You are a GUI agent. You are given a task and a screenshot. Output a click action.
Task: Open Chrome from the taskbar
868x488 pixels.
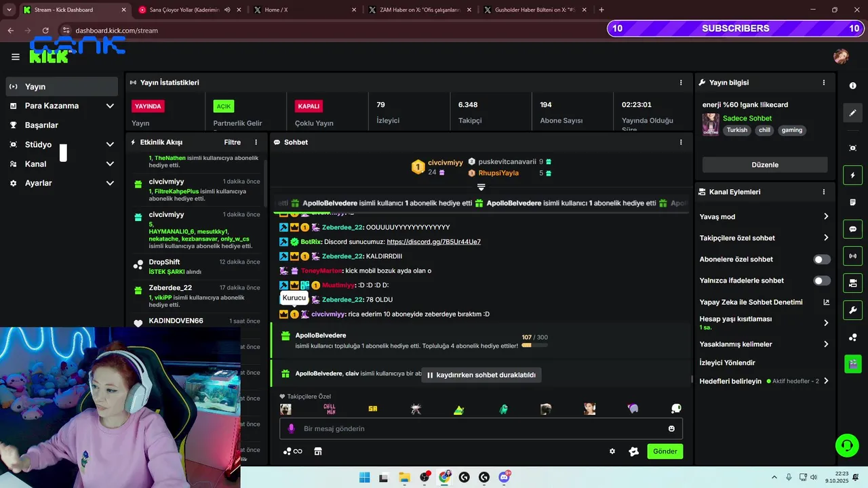[x=444, y=477]
